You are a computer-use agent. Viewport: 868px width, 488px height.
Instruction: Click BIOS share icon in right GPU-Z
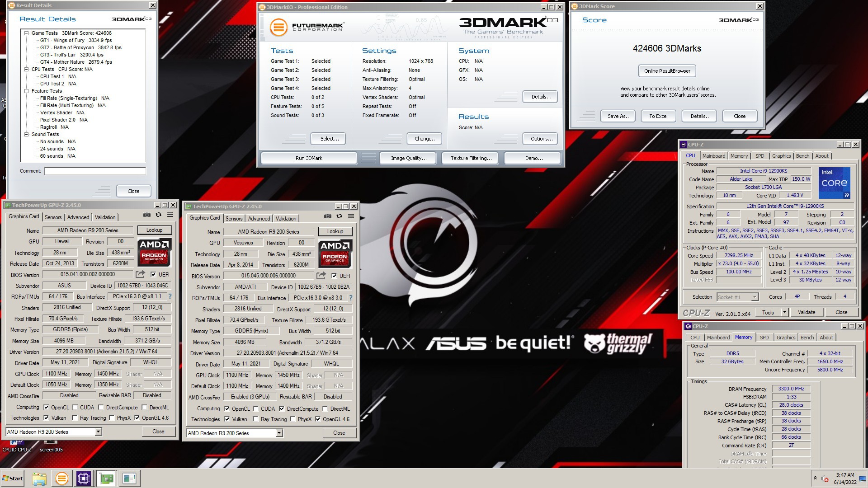pyautogui.click(x=321, y=276)
